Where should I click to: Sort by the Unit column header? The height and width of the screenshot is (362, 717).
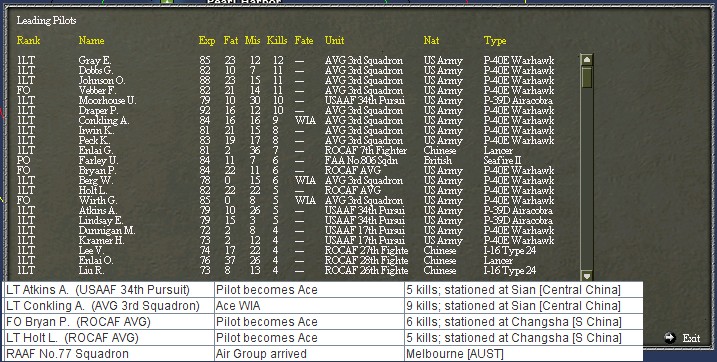pyautogui.click(x=334, y=41)
